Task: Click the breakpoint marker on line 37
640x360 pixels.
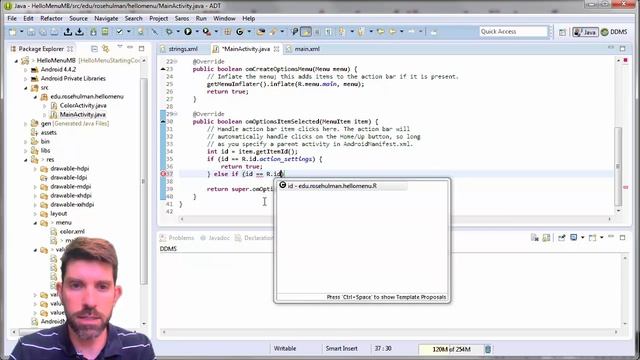Action: click(163, 174)
